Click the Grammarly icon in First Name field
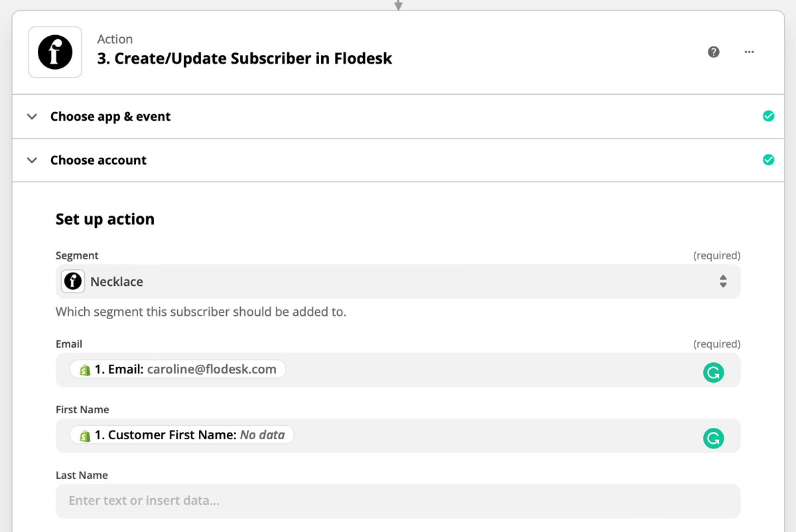 (x=714, y=438)
